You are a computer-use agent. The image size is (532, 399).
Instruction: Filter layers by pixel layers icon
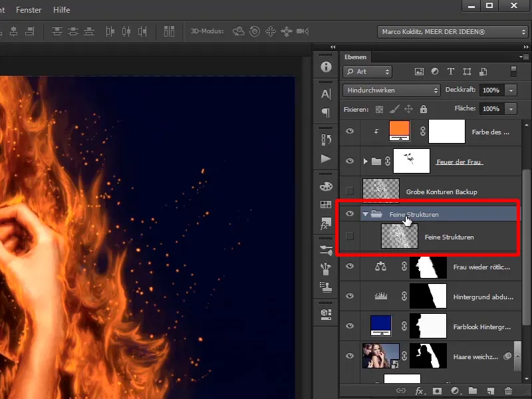point(420,72)
